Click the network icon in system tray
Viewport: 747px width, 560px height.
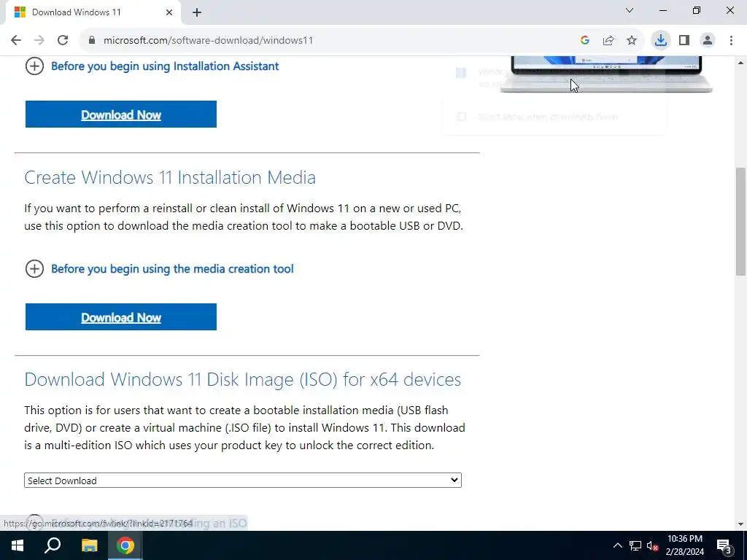(635, 545)
